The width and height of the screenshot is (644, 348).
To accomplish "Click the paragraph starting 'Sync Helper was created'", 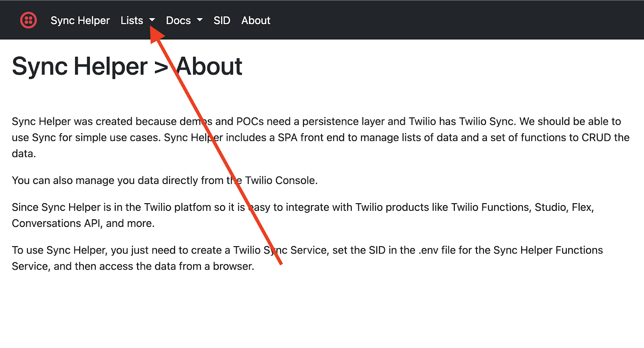I will coord(321,138).
